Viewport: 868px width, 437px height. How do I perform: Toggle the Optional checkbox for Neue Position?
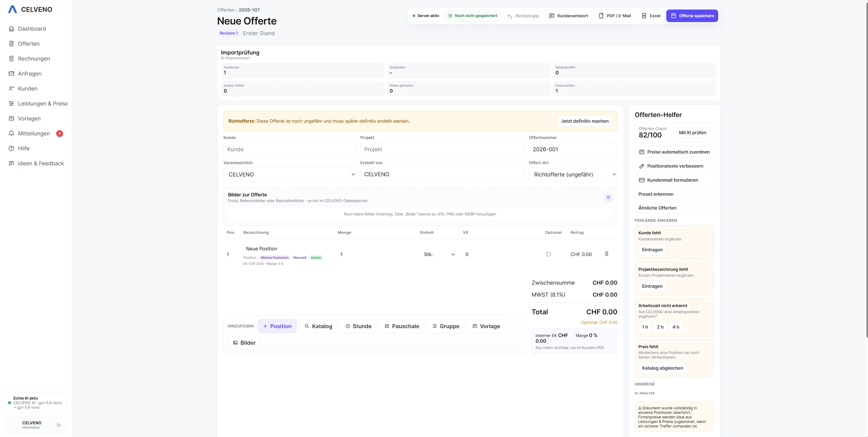point(549,254)
